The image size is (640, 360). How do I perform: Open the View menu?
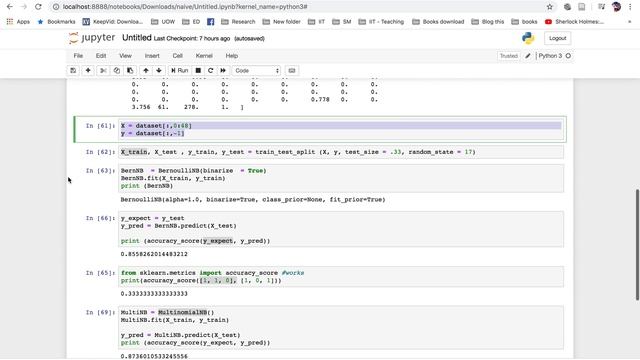pyautogui.click(x=125, y=56)
